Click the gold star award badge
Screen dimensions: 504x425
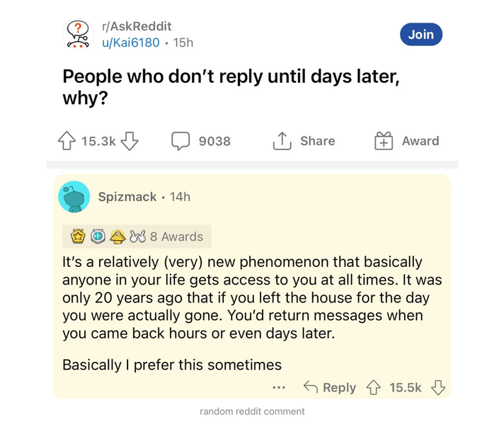(x=78, y=237)
